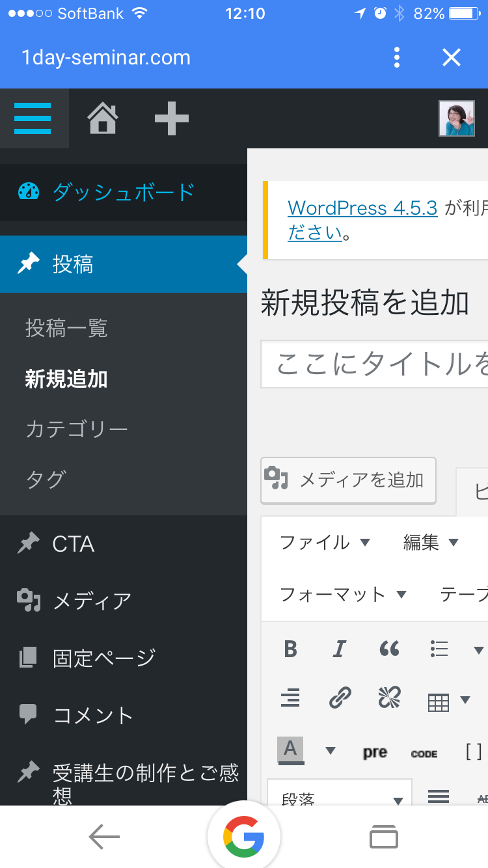Click メディアを追加 button

click(x=348, y=480)
